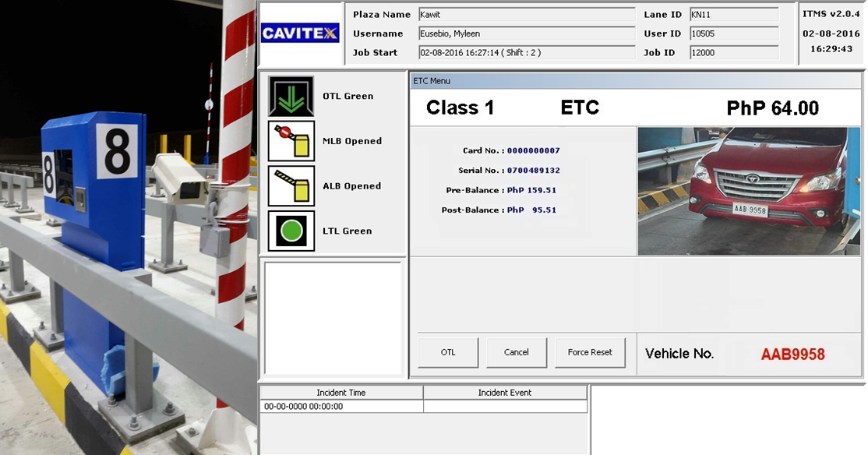Click the date 02-08-2016 in header
Screen dimensions: 868x455
click(x=831, y=34)
